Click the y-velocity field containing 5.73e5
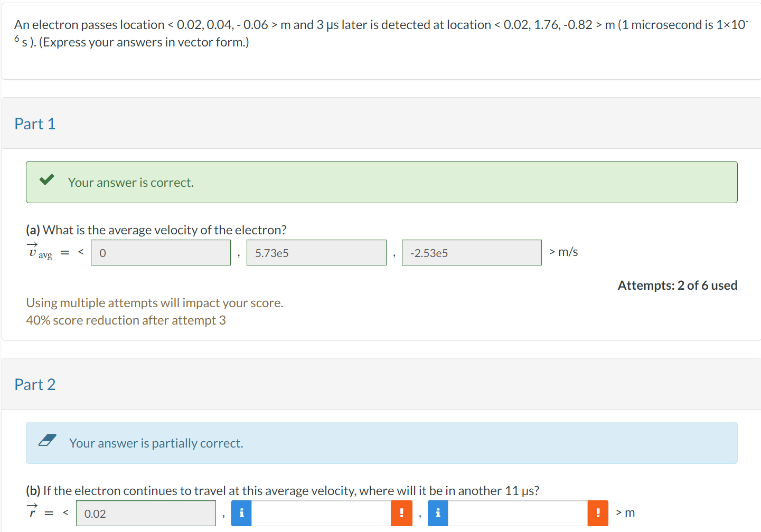Viewport: 761px width, 532px height. tap(316, 253)
